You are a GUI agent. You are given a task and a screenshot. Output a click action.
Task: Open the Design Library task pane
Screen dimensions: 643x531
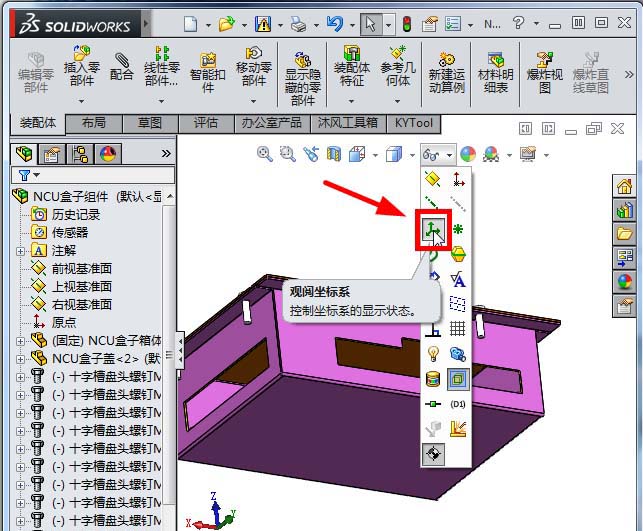624,211
